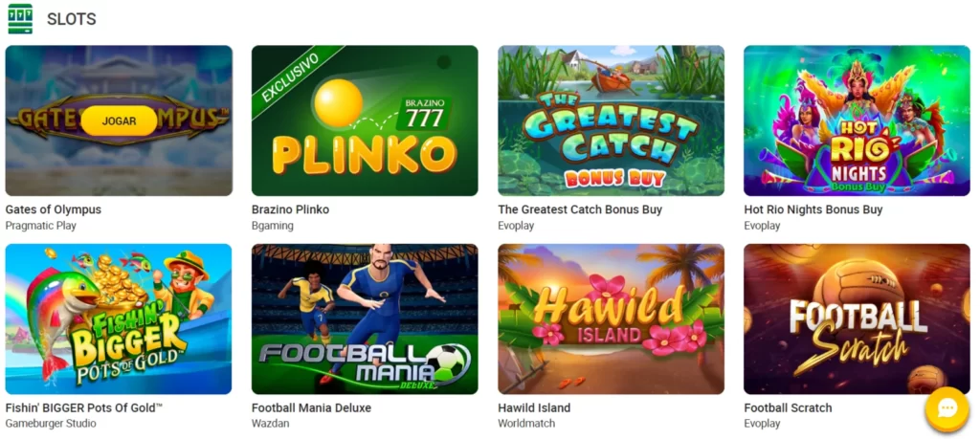Click the Football Scratch title link

788,408
